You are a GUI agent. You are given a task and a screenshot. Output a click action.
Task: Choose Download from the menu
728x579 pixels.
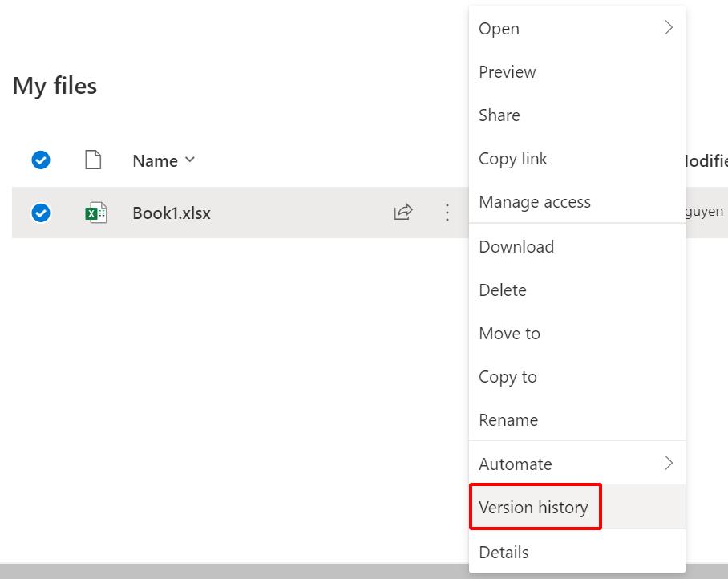[516, 247]
